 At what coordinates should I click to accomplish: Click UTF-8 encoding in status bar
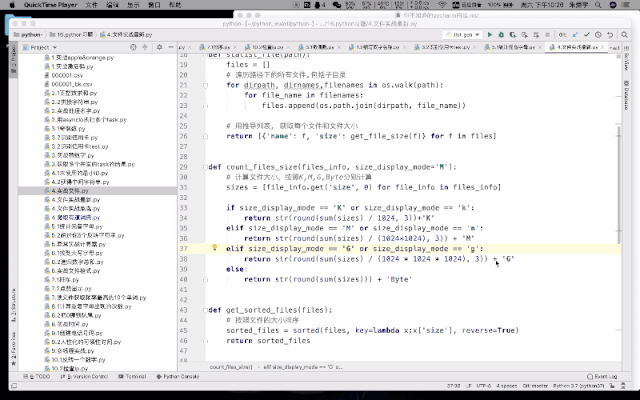tap(484, 386)
